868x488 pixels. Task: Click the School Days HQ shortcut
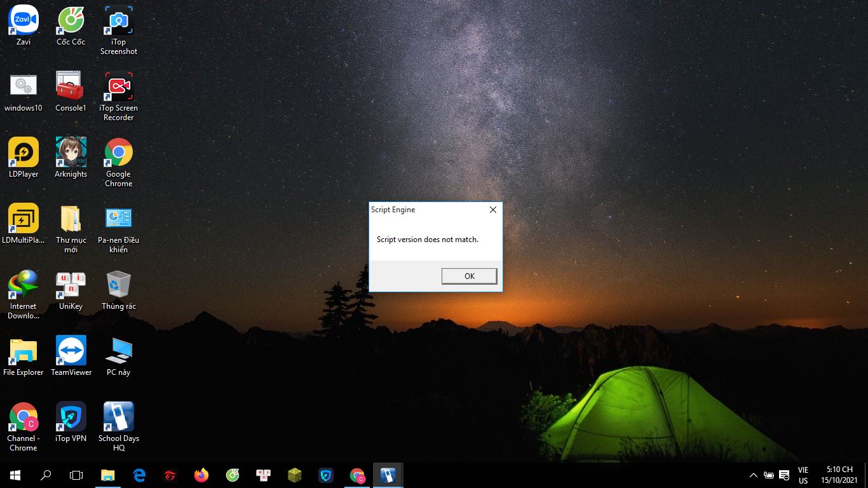[118, 417]
